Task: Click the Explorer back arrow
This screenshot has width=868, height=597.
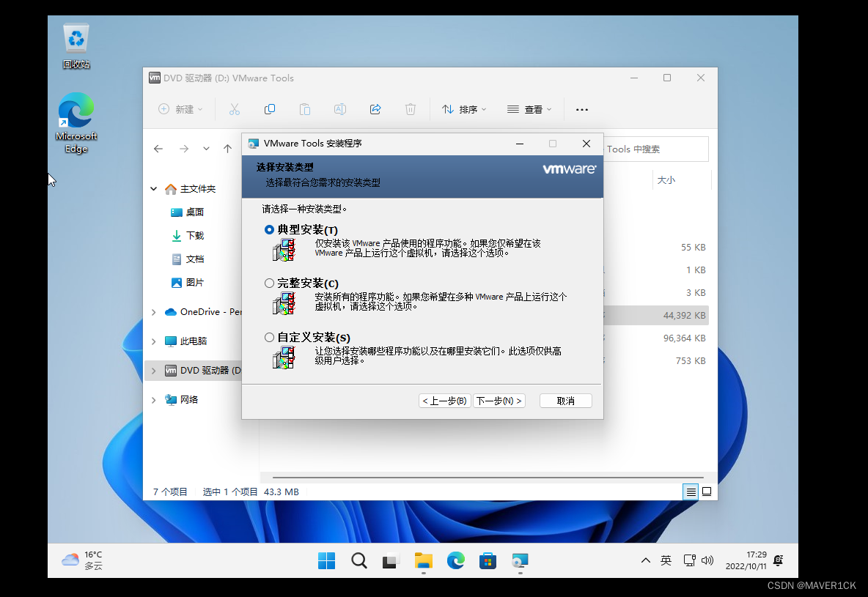Action: pyautogui.click(x=158, y=149)
